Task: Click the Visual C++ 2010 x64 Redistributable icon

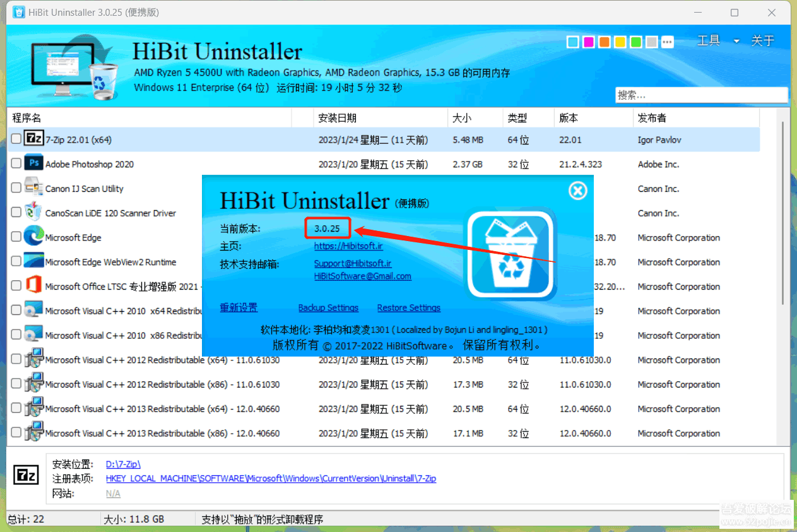Action: pyautogui.click(x=33, y=310)
